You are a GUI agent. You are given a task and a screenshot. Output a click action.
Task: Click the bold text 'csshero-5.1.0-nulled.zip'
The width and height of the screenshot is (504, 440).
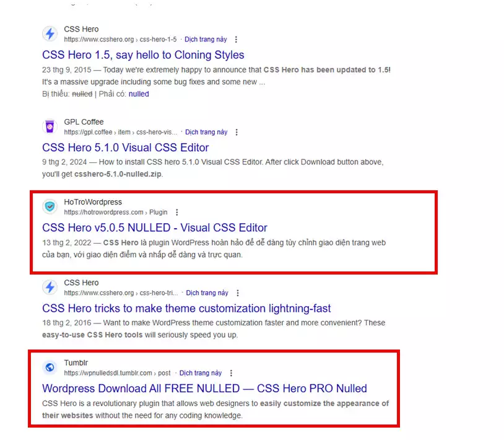[x=118, y=174]
